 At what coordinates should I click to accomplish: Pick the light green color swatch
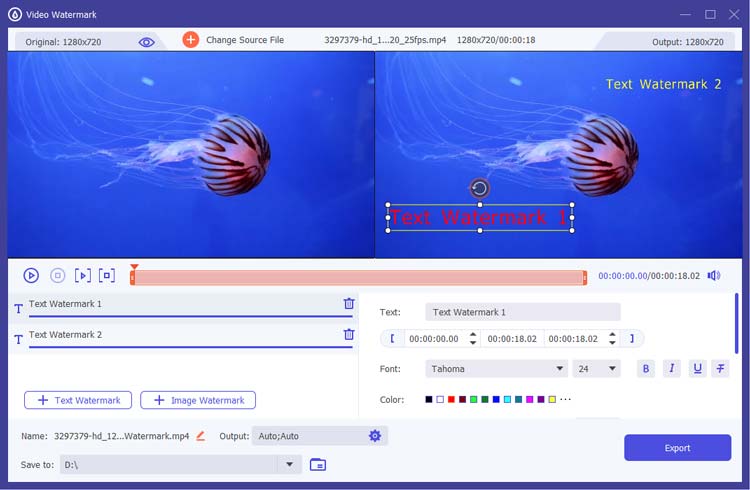[x=474, y=399]
